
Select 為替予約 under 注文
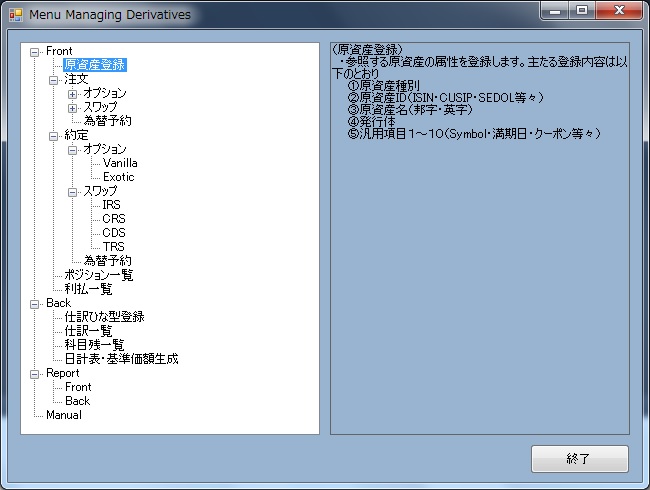click(x=108, y=121)
